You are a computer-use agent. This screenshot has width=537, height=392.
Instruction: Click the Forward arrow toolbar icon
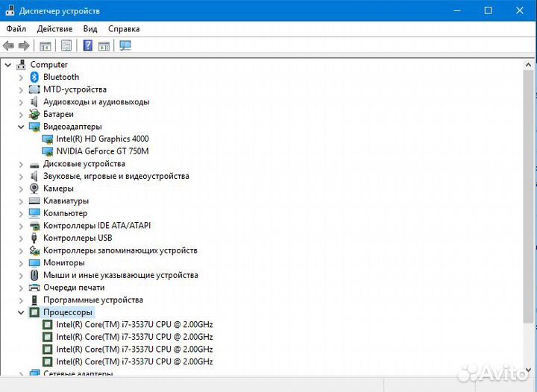click(x=24, y=45)
